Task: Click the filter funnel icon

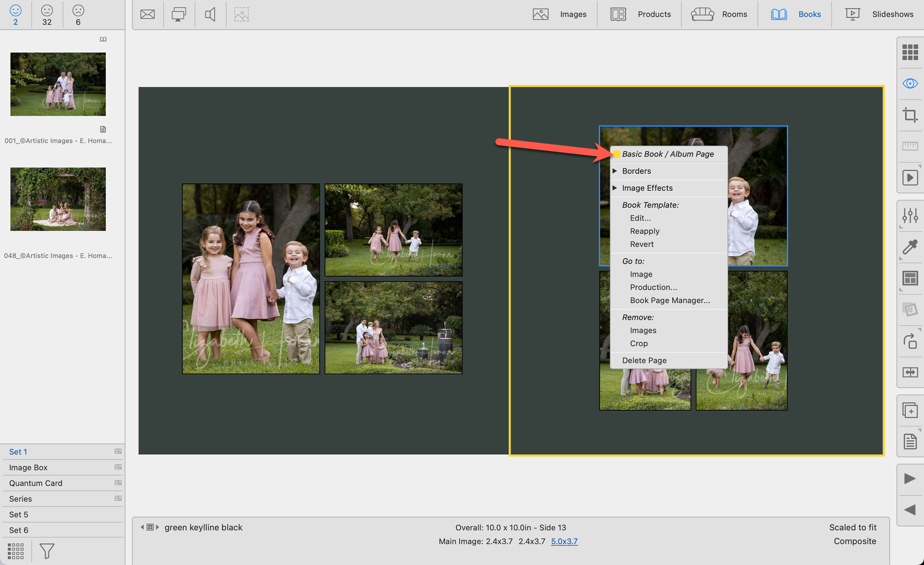Action: pyautogui.click(x=47, y=550)
